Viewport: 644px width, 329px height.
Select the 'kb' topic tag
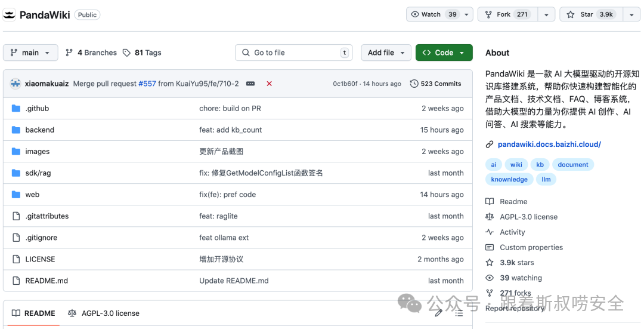(540, 165)
